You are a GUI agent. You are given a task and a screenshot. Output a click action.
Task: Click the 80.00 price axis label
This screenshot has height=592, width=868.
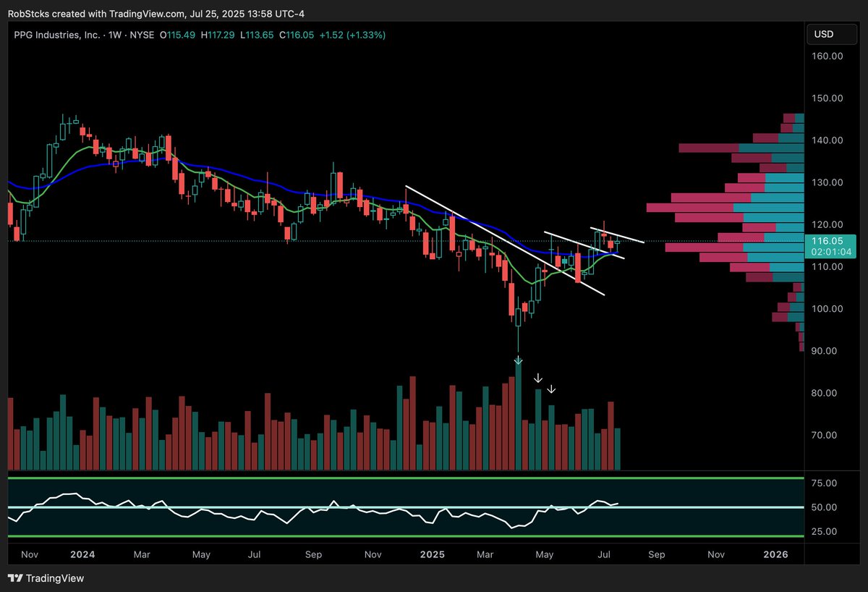point(825,393)
